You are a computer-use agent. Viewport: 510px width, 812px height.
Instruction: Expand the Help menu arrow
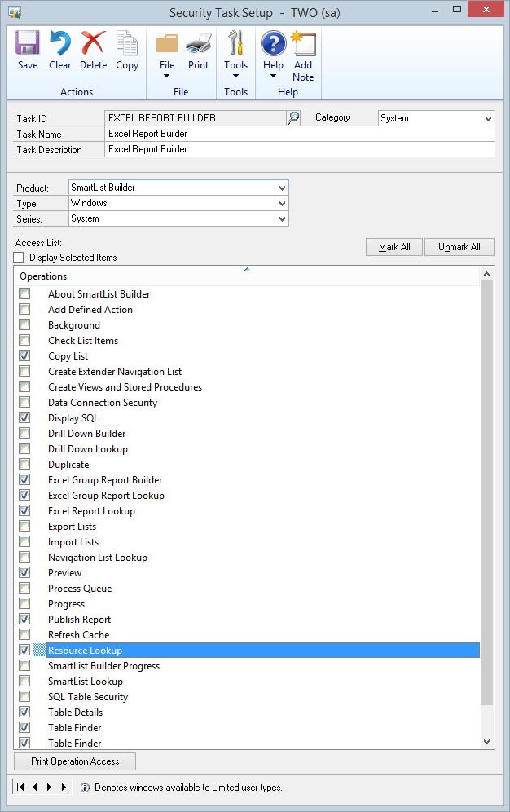pyautogui.click(x=273, y=76)
